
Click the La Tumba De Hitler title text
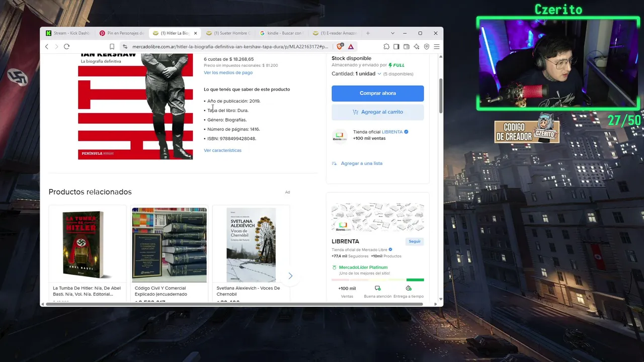pyautogui.click(x=87, y=291)
